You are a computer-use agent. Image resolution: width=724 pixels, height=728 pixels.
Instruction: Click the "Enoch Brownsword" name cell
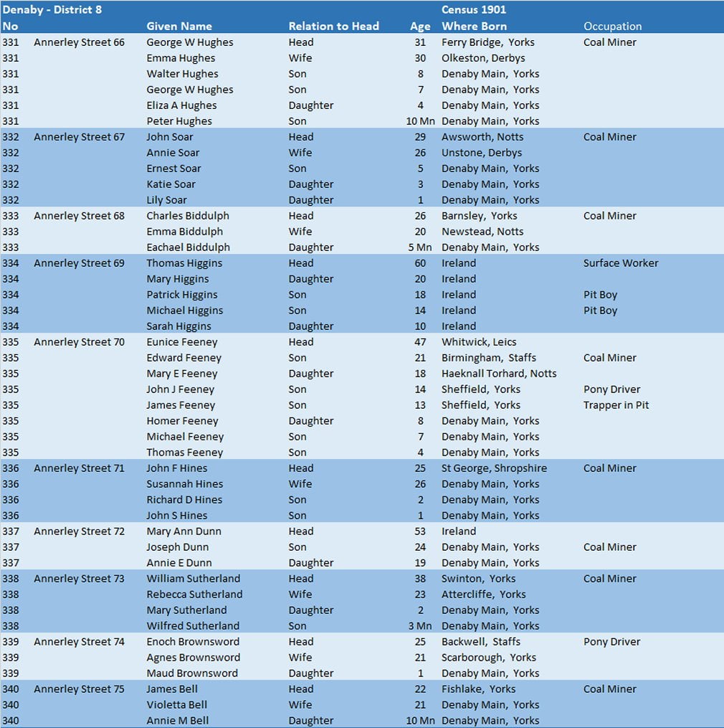point(193,642)
